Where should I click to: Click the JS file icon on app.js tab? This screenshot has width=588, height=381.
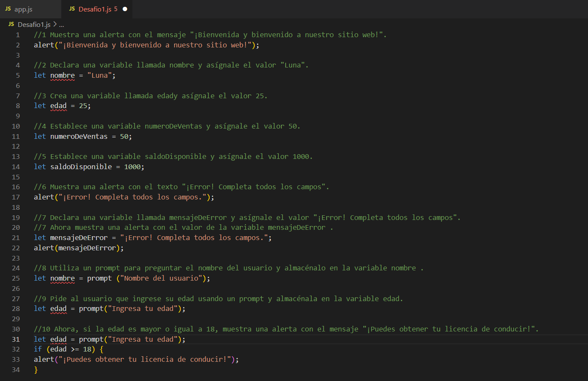(8, 9)
